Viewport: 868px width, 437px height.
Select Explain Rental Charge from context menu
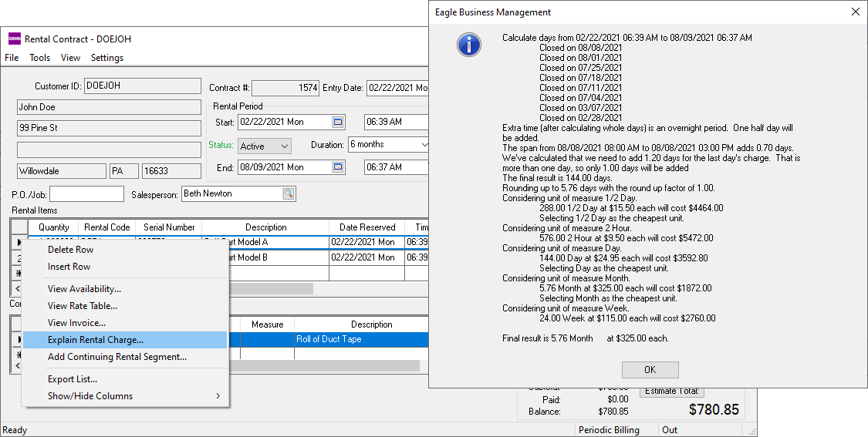[x=96, y=340]
